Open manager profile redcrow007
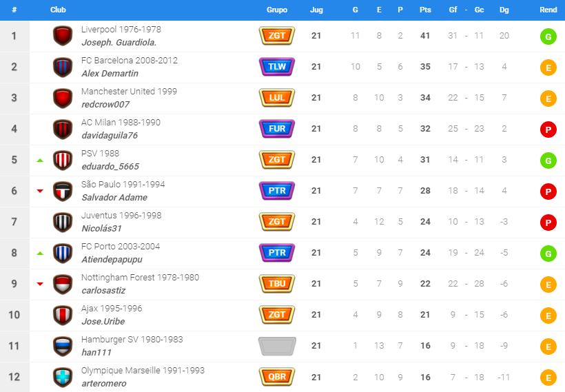 (x=105, y=105)
